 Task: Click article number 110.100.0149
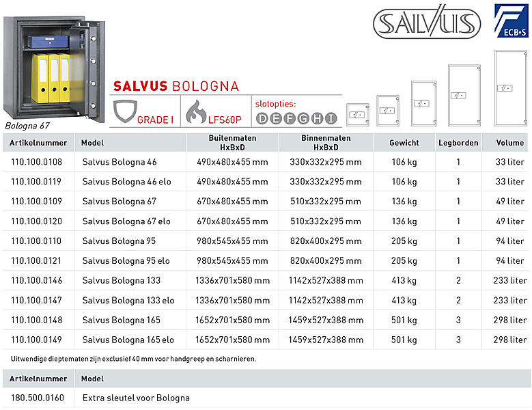(x=37, y=340)
